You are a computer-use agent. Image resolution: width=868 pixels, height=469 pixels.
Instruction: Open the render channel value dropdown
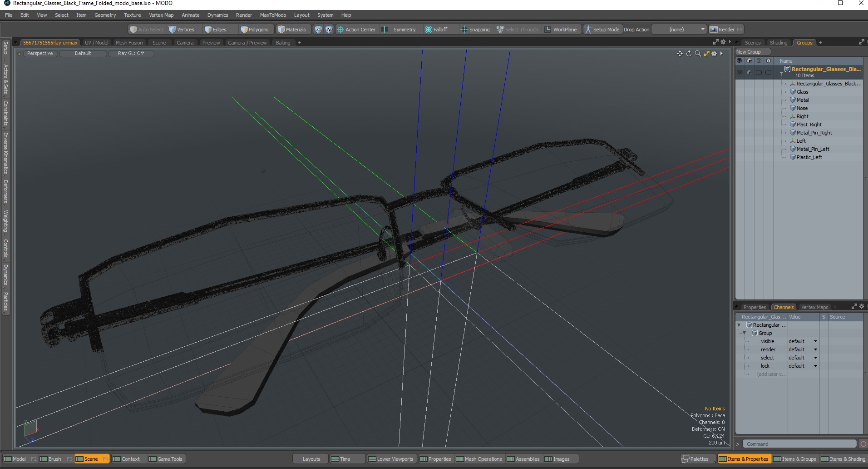pos(803,349)
